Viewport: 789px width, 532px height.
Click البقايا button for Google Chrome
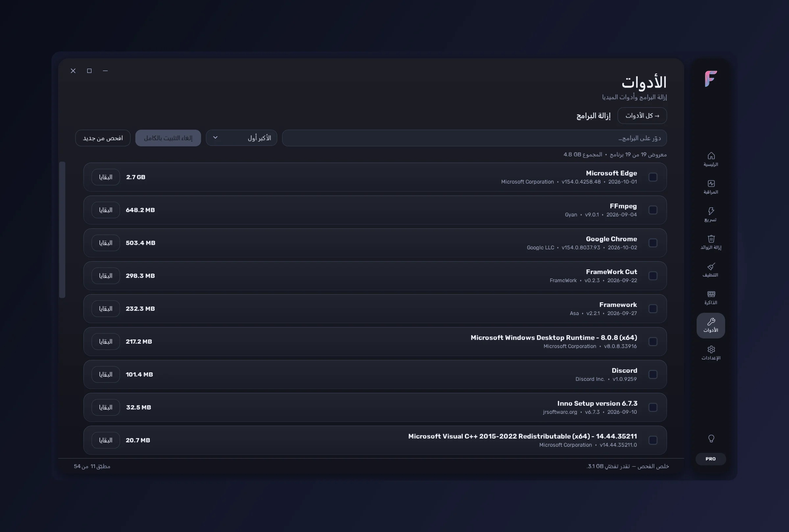point(106,243)
